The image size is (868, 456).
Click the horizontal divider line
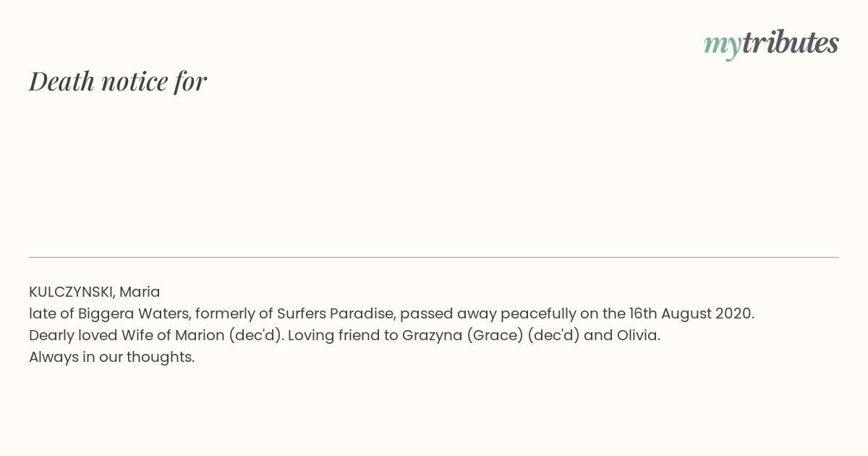pyautogui.click(x=434, y=257)
